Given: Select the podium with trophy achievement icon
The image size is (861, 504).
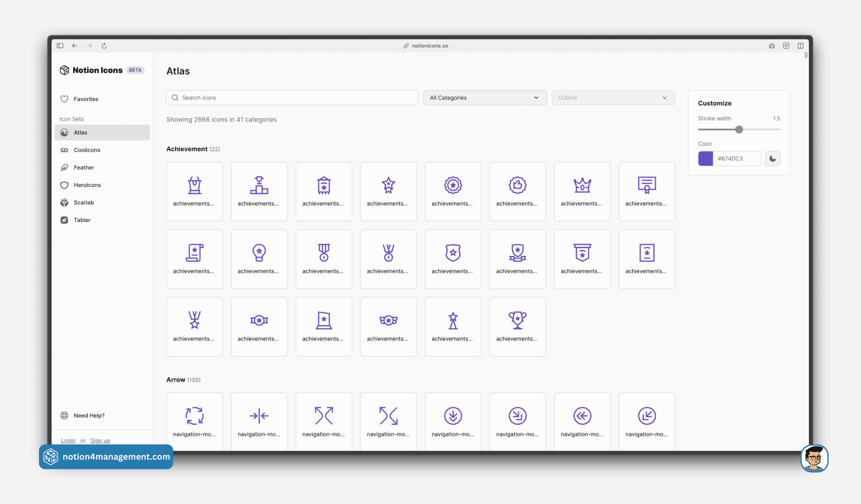Looking at the screenshot, I should [259, 191].
